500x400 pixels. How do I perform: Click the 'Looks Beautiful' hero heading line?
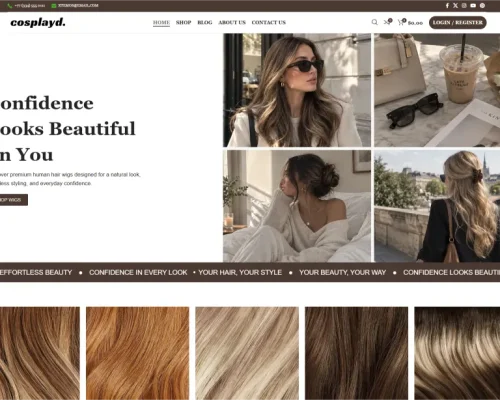(x=68, y=129)
